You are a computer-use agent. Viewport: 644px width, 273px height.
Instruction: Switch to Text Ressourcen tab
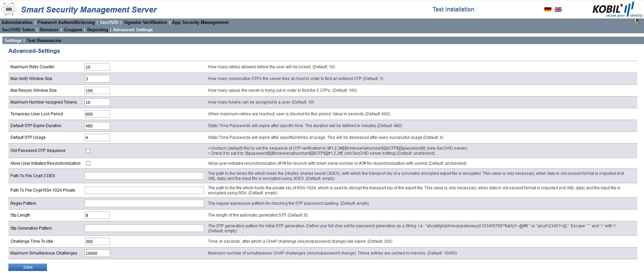(44, 40)
